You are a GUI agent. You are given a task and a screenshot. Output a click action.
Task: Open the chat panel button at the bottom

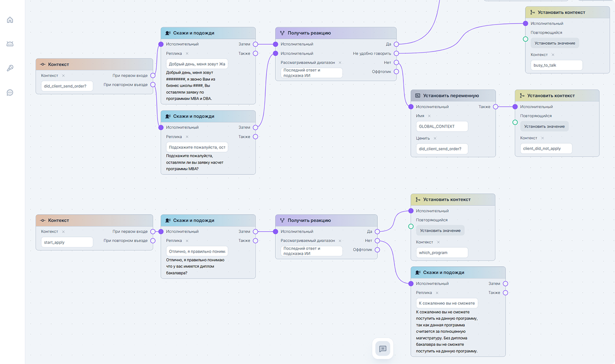point(383,348)
